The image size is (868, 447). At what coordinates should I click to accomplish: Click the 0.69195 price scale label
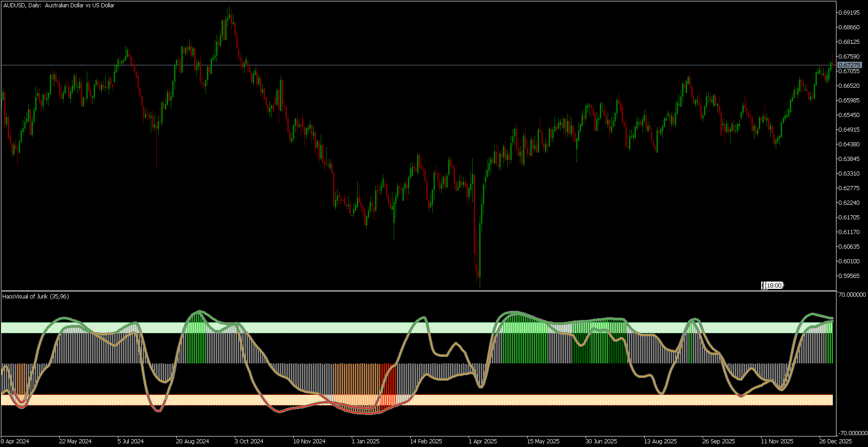[850, 12]
